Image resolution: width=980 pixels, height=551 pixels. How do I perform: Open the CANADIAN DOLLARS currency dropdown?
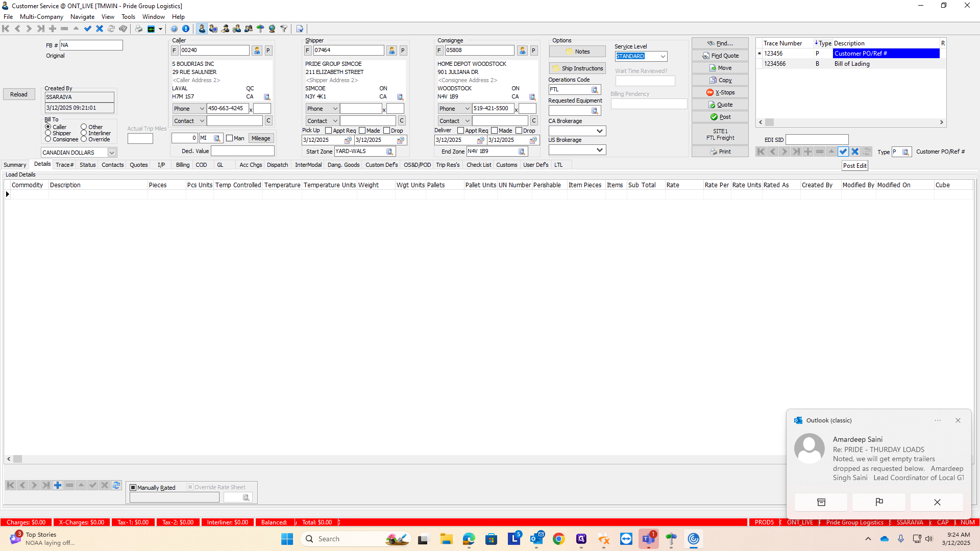111,153
